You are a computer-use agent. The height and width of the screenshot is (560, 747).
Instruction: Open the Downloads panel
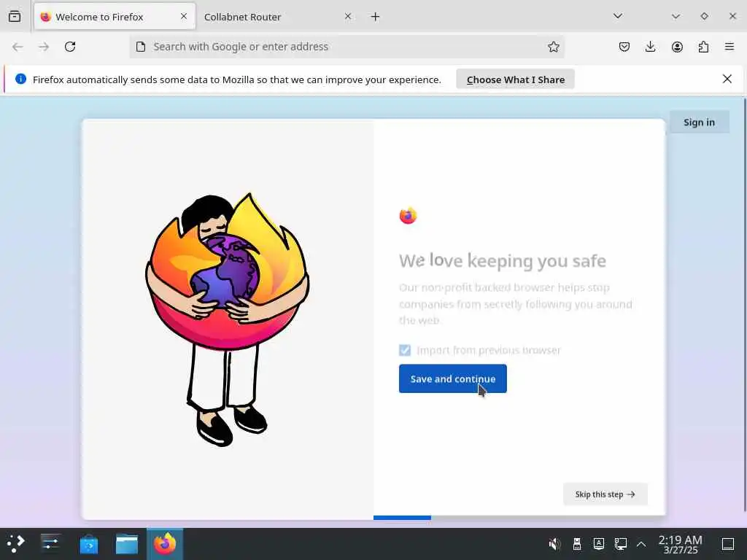point(650,47)
